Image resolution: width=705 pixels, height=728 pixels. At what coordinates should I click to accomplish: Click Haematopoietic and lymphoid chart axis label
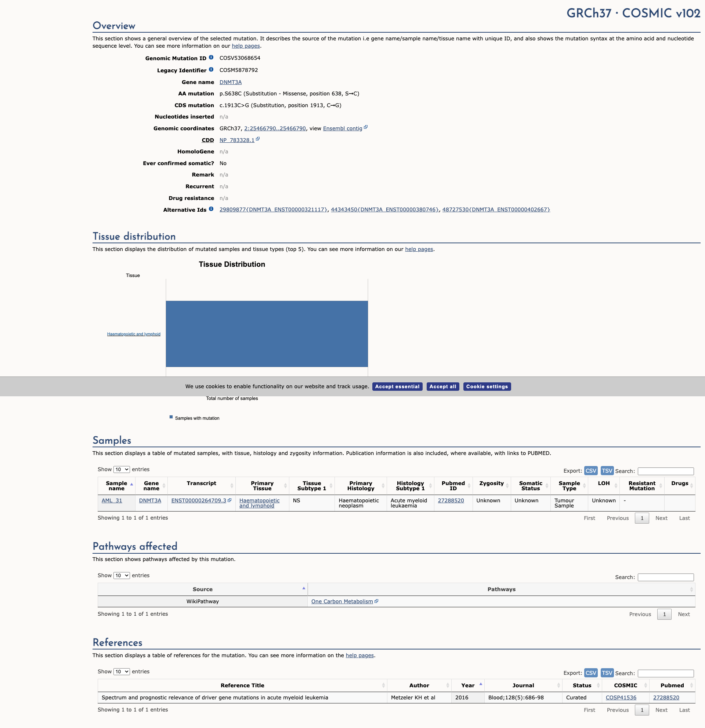click(134, 334)
